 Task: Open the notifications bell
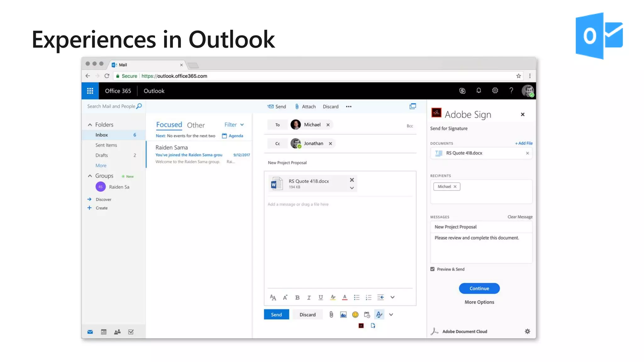coord(479,90)
